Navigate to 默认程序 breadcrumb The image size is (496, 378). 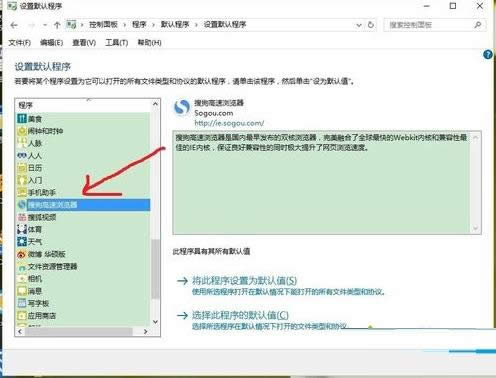pyautogui.click(x=175, y=25)
